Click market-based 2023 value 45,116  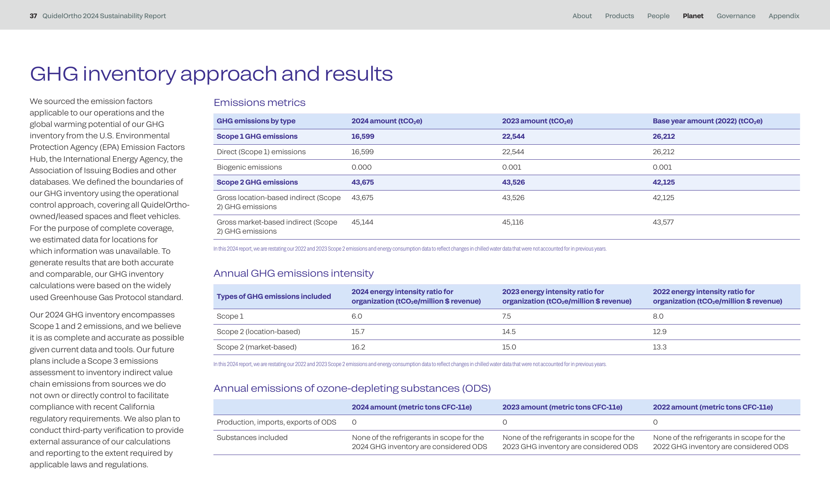[x=513, y=222]
